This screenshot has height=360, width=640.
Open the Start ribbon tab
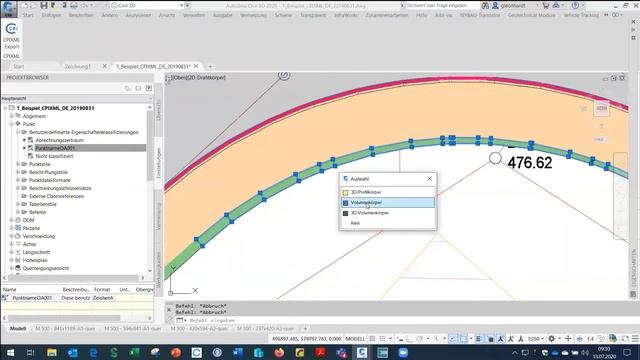[28, 15]
